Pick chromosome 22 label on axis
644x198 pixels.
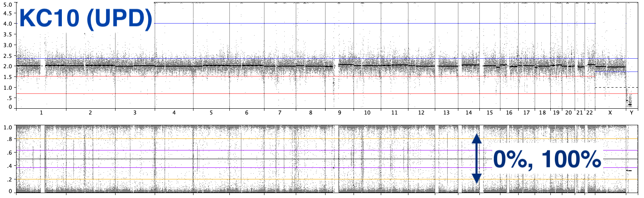coord(590,112)
